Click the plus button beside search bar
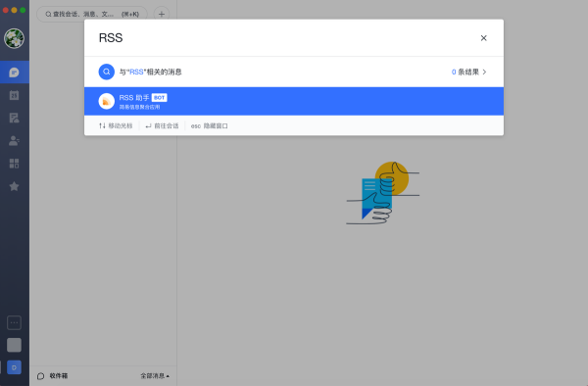Screen dimensions: 588x386 tap(162, 15)
